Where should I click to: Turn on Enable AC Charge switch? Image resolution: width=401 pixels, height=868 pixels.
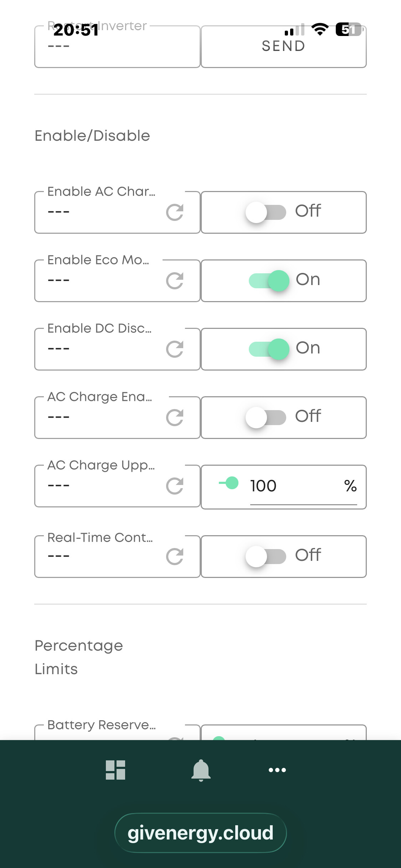[x=266, y=212]
